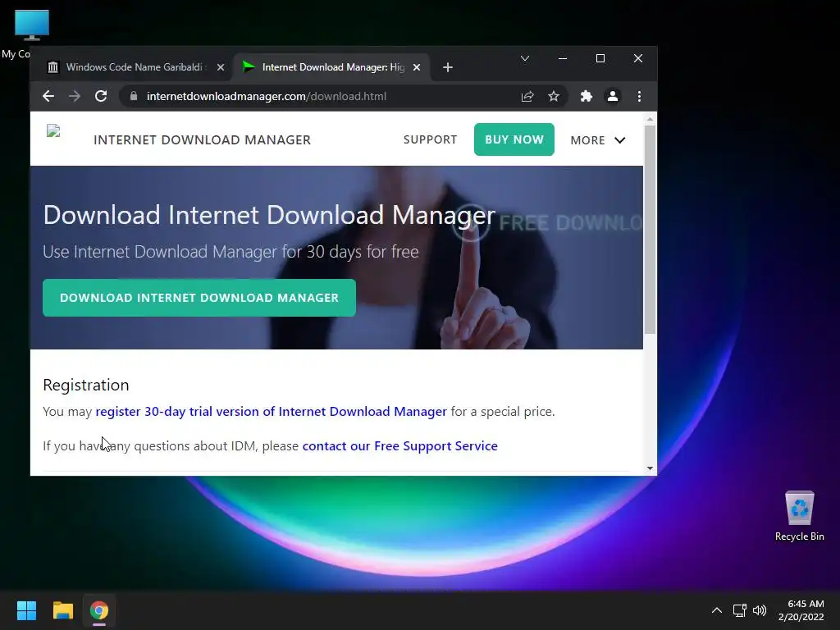The height and width of the screenshot is (630, 840).
Task: Click the BUY NOW button
Action: pos(514,139)
